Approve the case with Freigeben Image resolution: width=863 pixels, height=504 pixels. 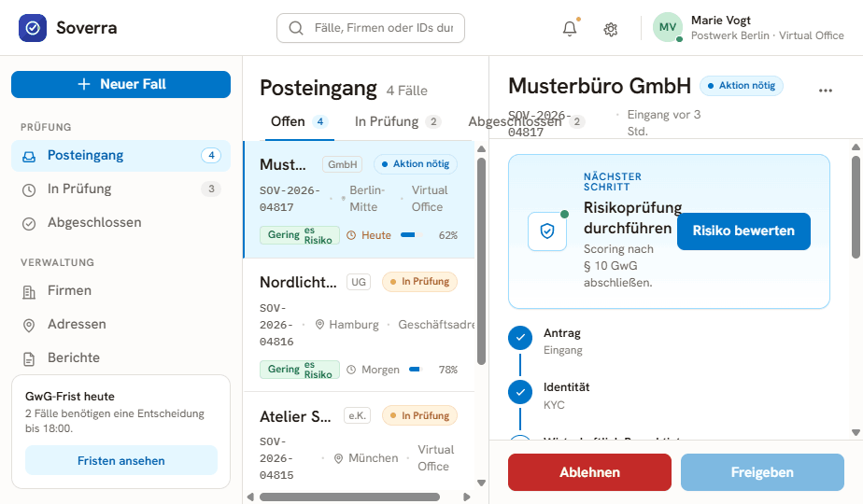(x=762, y=472)
